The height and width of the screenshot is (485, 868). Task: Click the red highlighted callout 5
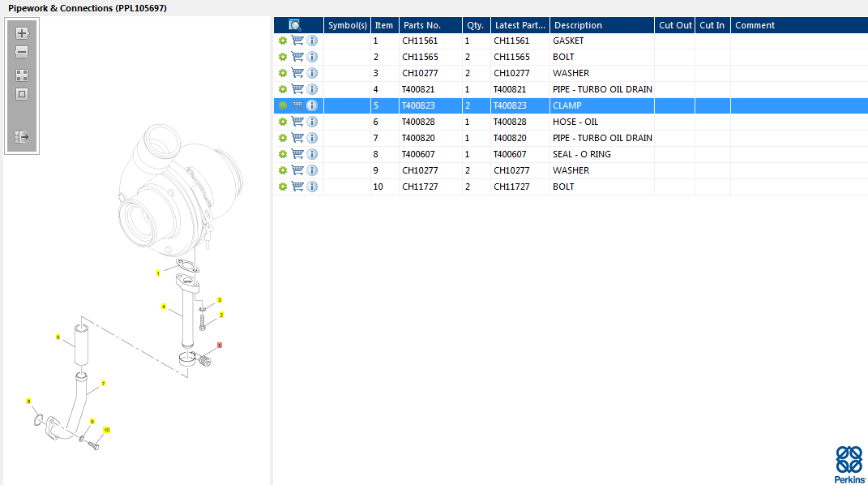point(219,345)
